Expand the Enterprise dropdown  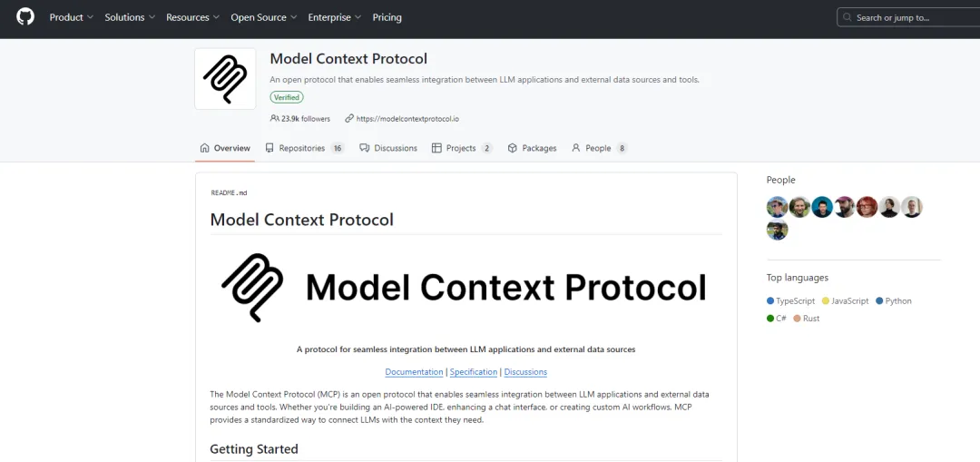pyautogui.click(x=335, y=17)
